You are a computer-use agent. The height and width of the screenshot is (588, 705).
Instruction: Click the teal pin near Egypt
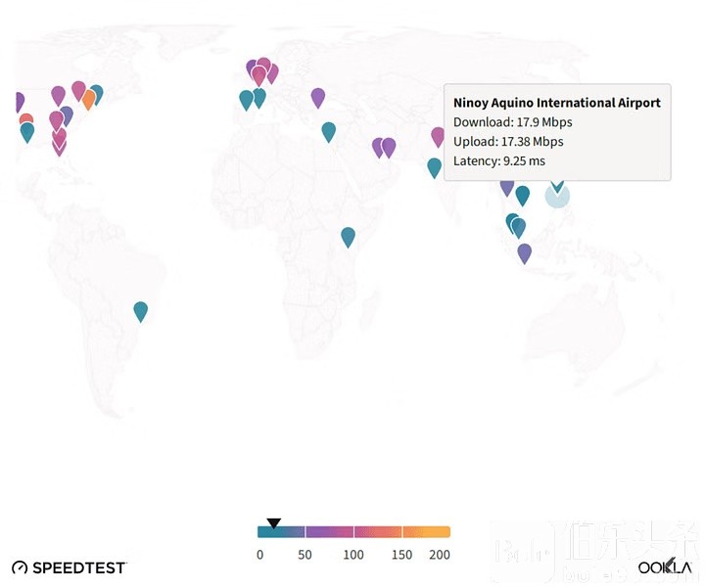click(x=329, y=131)
